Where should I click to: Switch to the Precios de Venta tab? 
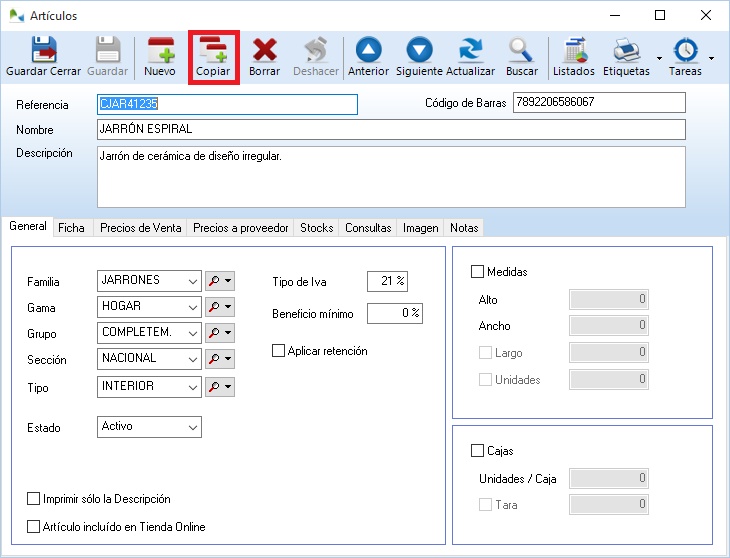141,228
